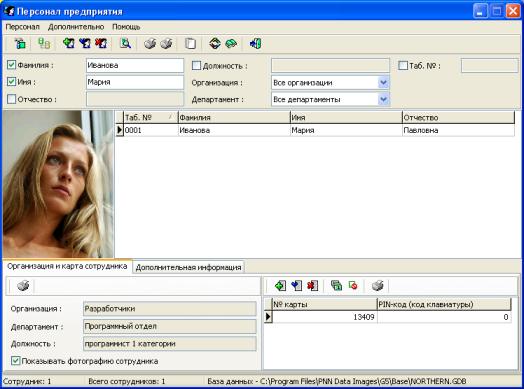Click the employee photo thumbnail
Screen dimensions: 524x389
58,184
